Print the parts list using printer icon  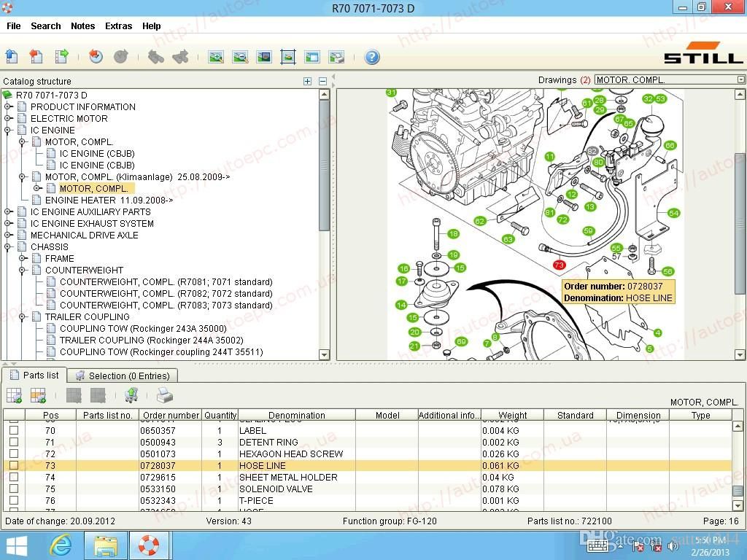click(x=165, y=396)
